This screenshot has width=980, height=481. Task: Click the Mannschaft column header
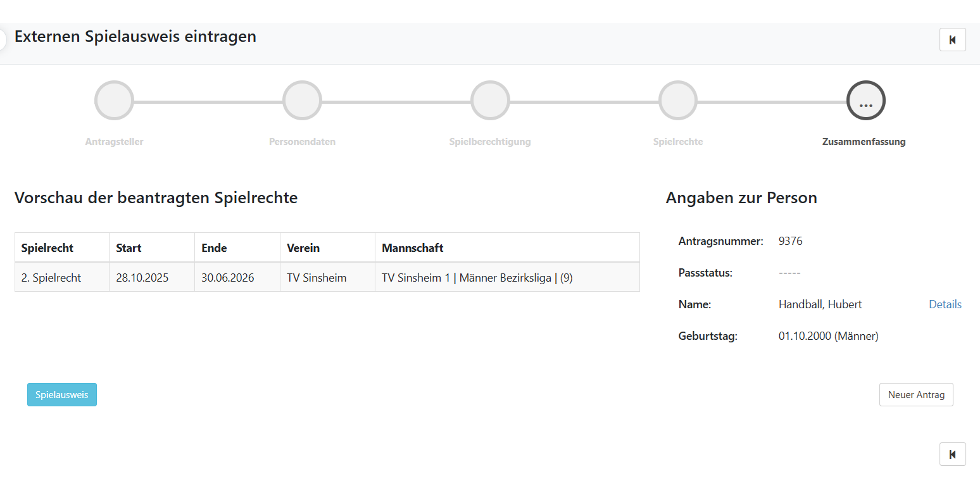tap(412, 248)
